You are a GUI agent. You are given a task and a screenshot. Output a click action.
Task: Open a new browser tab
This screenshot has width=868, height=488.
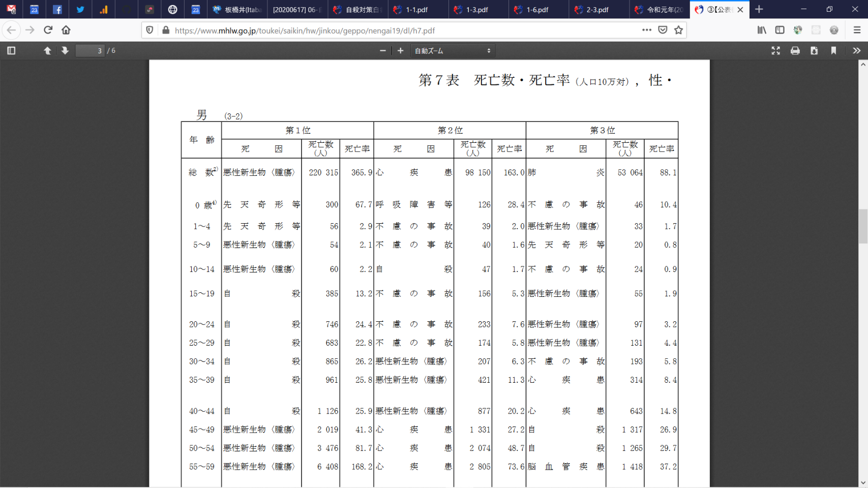(x=759, y=9)
